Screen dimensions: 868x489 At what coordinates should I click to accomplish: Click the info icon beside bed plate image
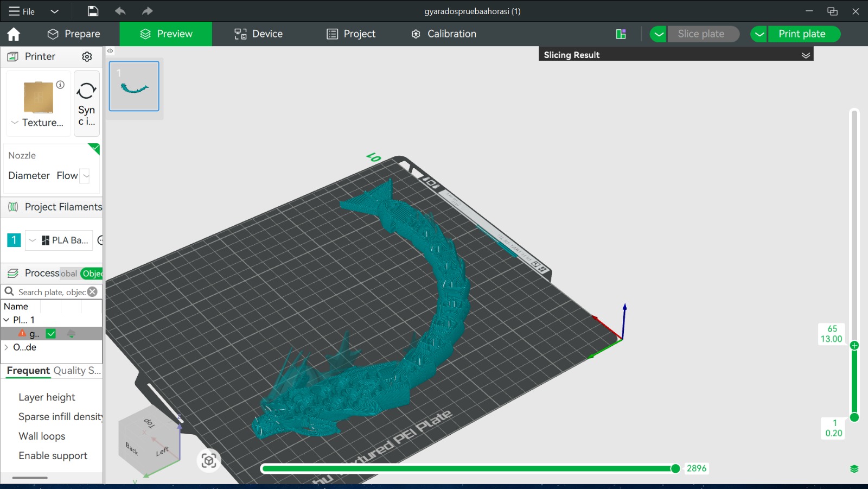(x=60, y=85)
